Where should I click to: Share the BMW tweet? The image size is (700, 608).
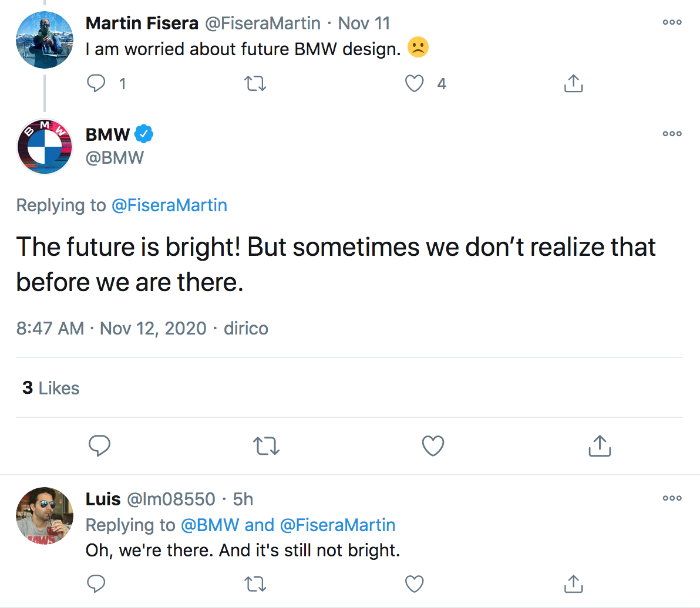point(600,446)
